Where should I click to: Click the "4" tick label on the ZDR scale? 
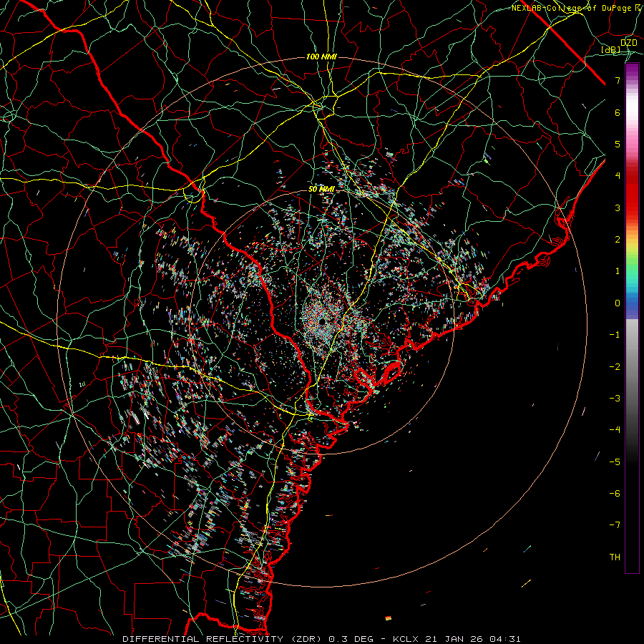[x=618, y=176]
